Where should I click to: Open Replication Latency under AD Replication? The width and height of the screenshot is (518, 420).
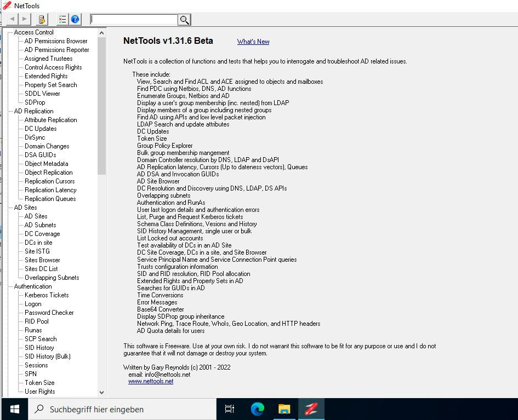[x=50, y=189]
